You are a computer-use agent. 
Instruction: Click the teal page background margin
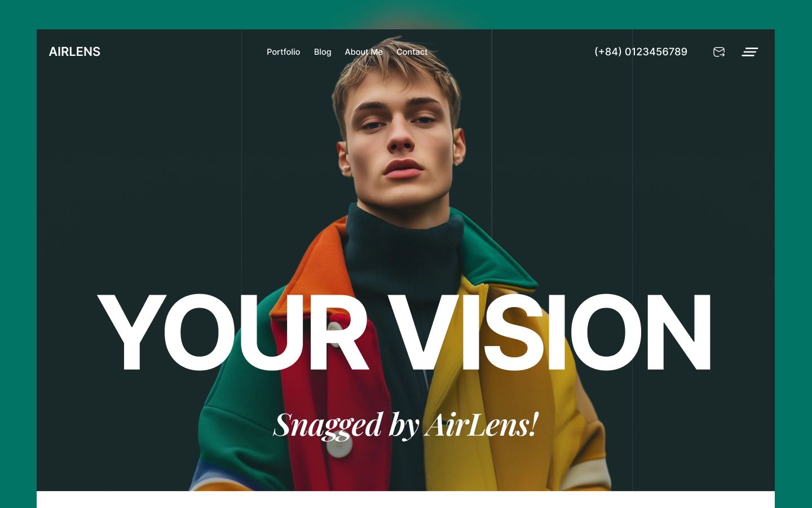tap(18, 254)
